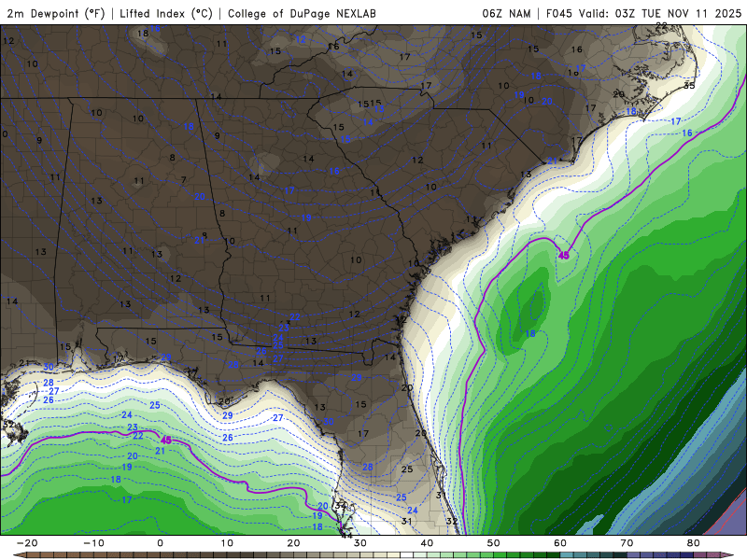Click the magenta 45 contour label in the Gulf
The width and height of the screenshot is (747, 560).
click(166, 440)
